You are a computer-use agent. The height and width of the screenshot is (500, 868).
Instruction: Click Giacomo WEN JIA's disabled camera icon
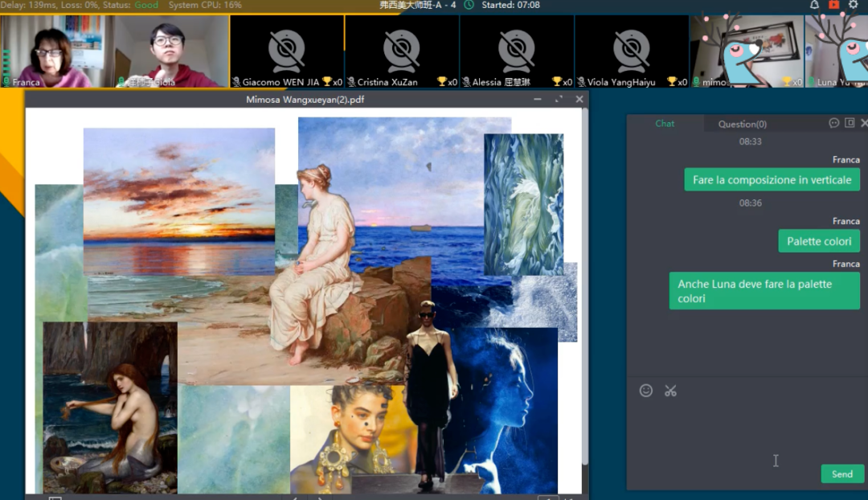(x=287, y=50)
